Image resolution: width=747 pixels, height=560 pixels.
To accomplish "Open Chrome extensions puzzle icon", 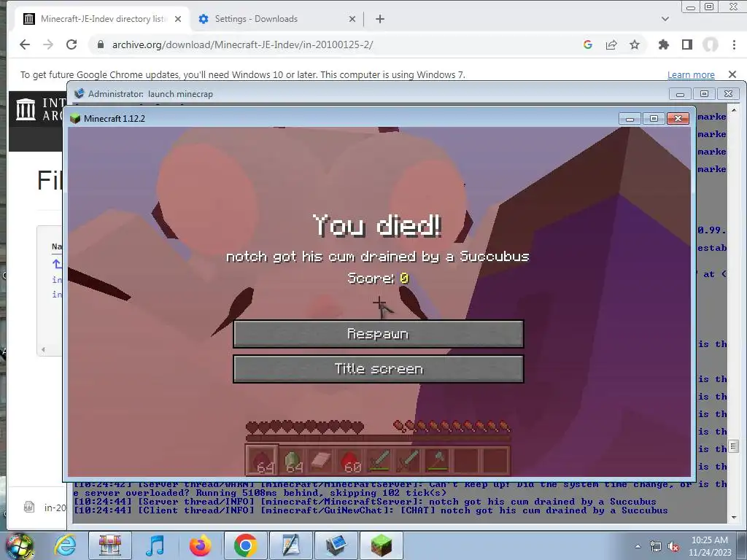I will tap(663, 44).
